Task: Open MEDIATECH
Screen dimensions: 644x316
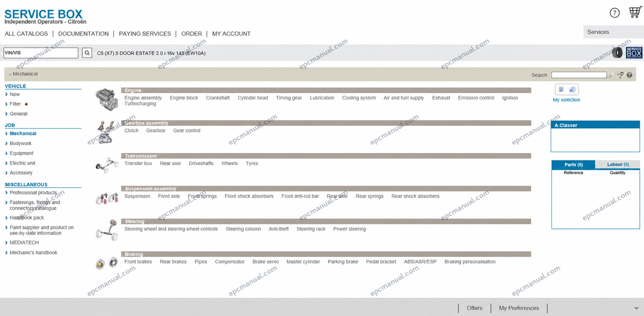Action: pyautogui.click(x=24, y=242)
